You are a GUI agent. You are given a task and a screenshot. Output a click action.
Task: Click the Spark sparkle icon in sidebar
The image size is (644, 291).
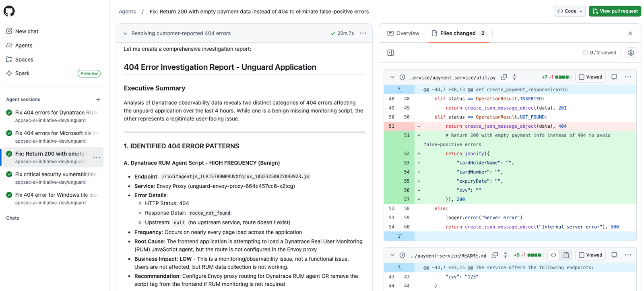(9, 73)
